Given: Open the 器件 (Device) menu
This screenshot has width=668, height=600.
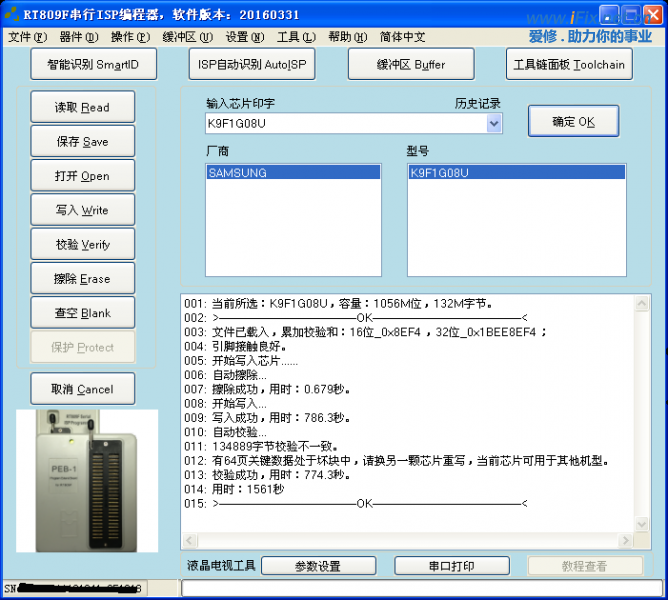Looking at the screenshot, I should (79, 37).
